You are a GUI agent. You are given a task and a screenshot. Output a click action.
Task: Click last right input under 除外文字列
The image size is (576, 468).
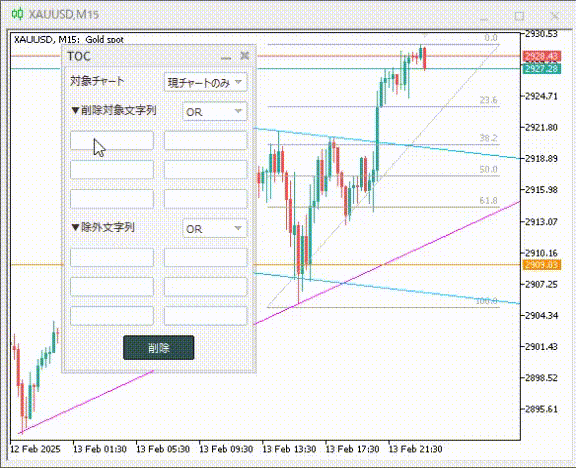(x=206, y=316)
